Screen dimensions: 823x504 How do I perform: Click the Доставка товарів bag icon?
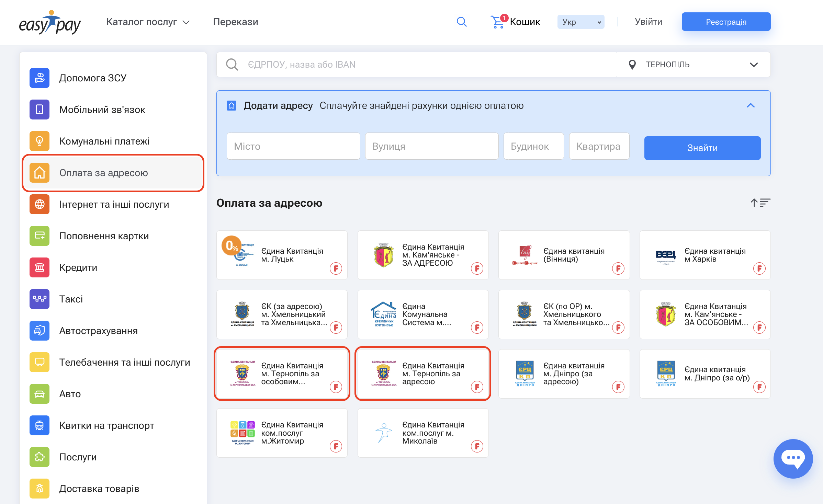pos(40,489)
